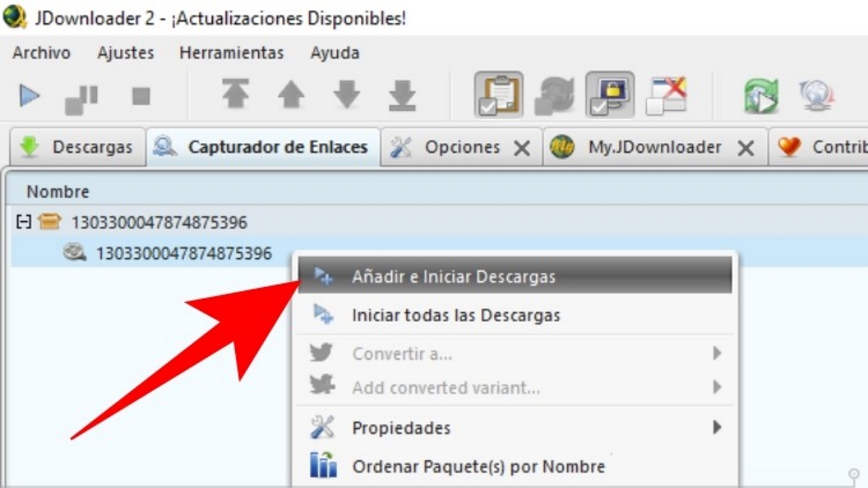Close the Opciones tab
Image resolution: width=868 pixels, height=488 pixels.
(522, 148)
